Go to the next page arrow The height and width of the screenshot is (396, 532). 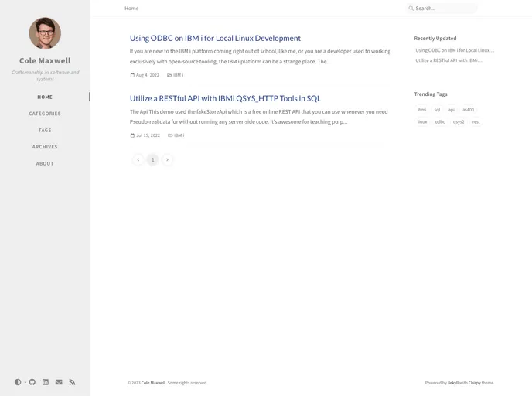click(x=167, y=159)
